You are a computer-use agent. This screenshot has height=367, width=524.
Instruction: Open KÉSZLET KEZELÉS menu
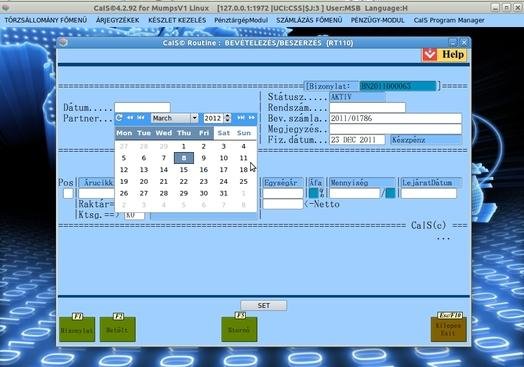click(x=177, y=20)
